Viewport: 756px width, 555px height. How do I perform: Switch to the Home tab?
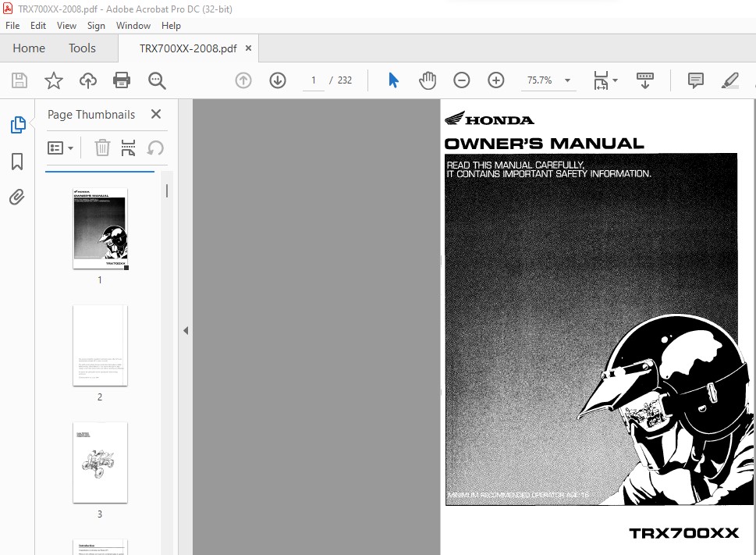pos(29,48)
